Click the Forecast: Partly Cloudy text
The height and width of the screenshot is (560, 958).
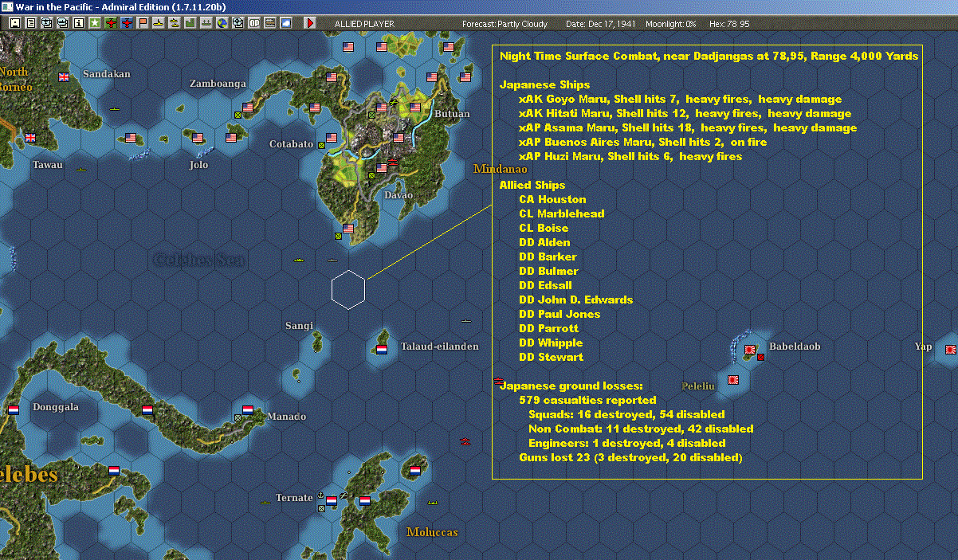pyautogui.click(x=505, y=24)
